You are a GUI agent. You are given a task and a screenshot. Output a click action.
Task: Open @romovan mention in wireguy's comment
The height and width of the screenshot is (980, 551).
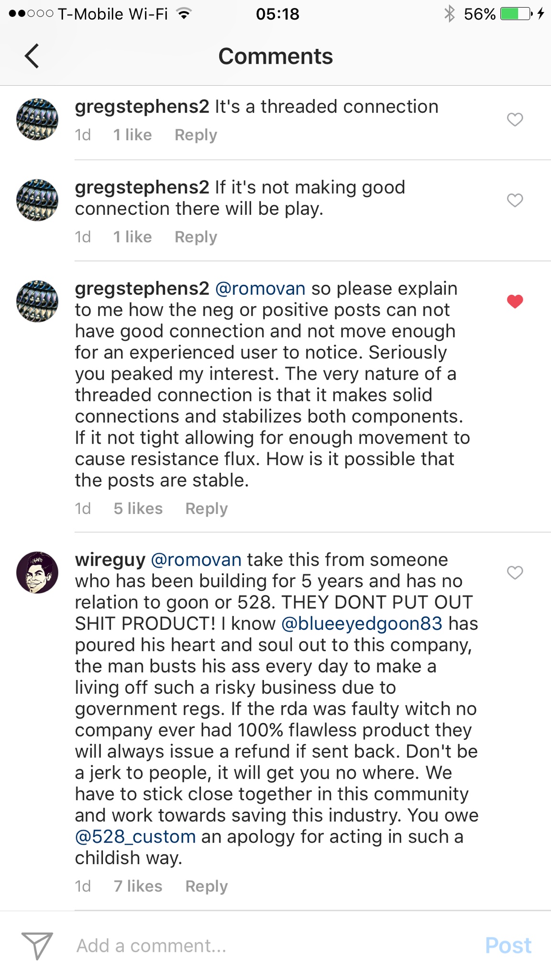[x=196, y=559]
